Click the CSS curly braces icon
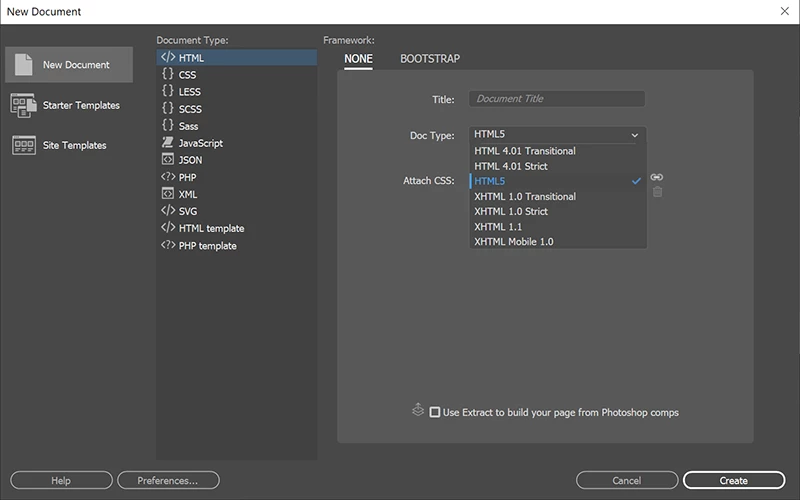Viewport: 800px width, 500px height. click(x=168, y=74)
